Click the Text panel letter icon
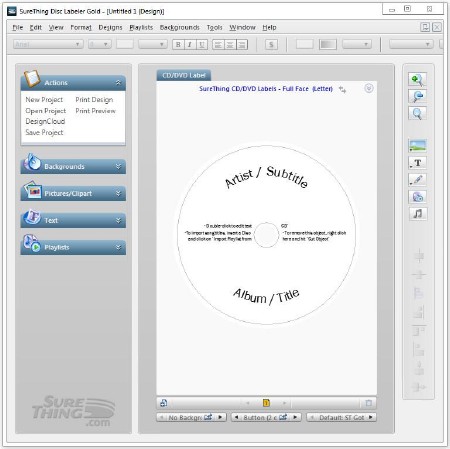 (32, 217)
